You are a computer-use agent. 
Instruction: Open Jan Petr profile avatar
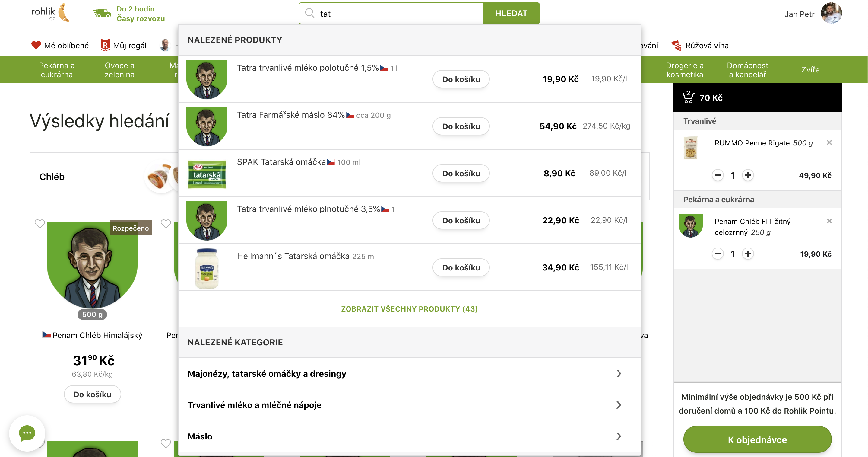tap(831, 14)
